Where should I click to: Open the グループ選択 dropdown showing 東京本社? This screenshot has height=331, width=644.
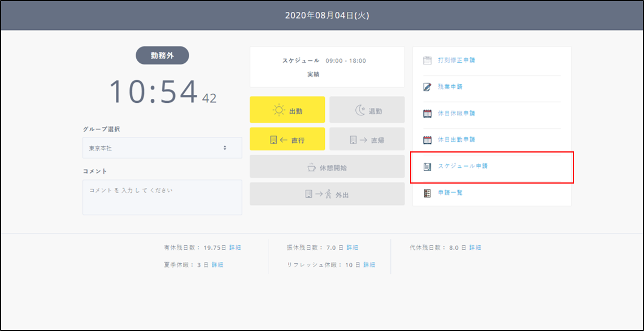(x=162, y=148)
